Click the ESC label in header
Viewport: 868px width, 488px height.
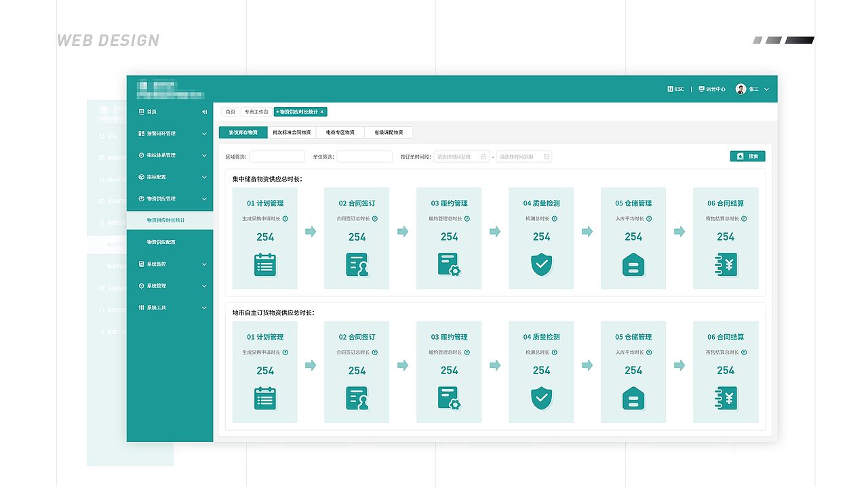click(x=679, y=89)
